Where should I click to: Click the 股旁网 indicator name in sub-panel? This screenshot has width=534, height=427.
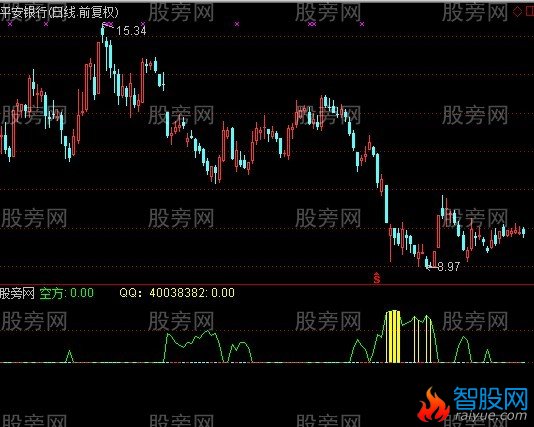pos(17,293)
